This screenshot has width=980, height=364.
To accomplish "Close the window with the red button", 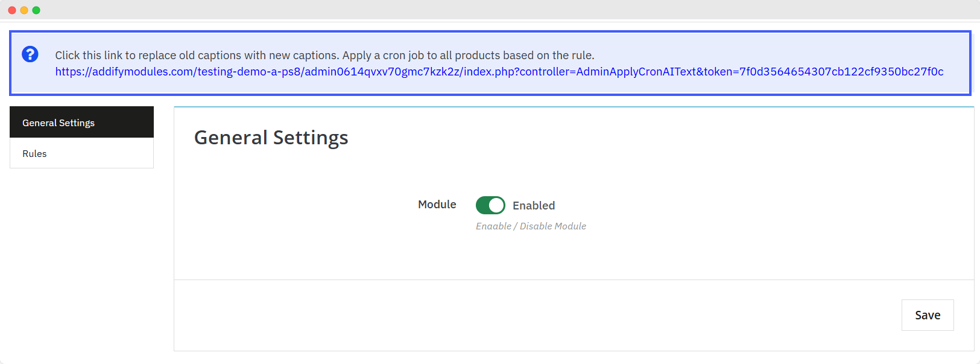I will [12, 10].
